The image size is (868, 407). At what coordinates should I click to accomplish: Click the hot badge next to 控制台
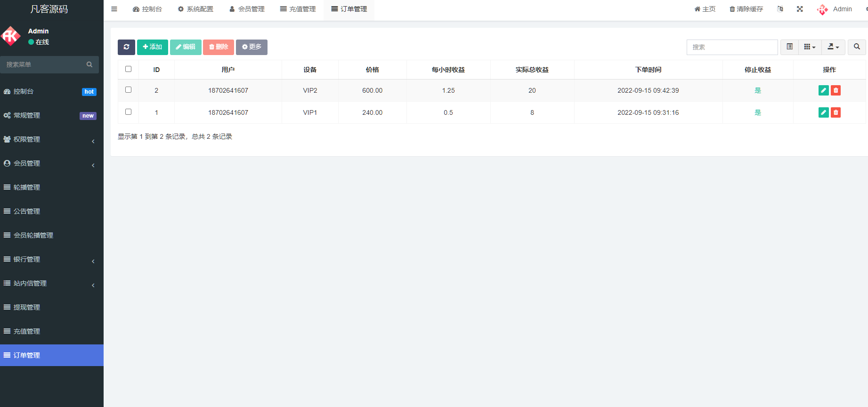89,92
